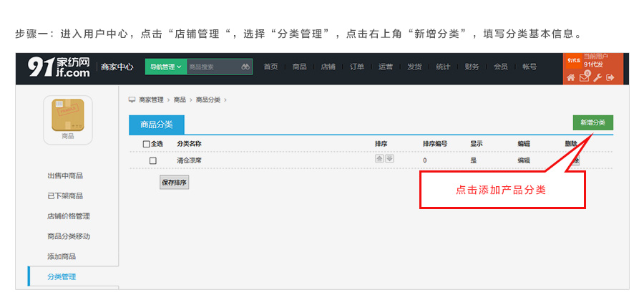Screen dimensions: 644x300
Task: Move 清仓凉席 up with the up arrow
Action: [379, 159]
